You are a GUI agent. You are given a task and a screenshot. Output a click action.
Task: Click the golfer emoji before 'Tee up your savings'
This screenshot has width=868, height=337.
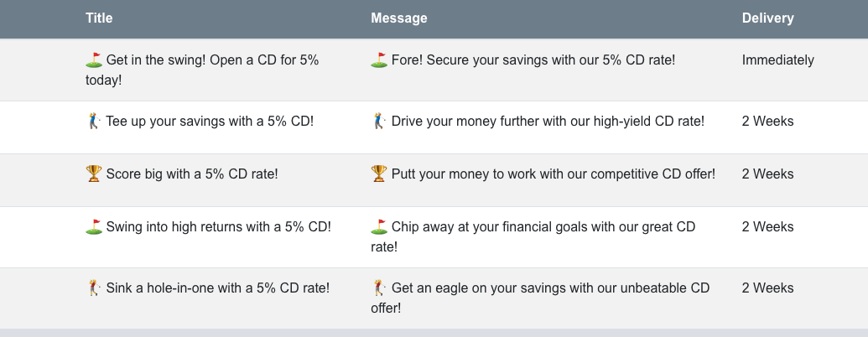(x=94, y=122)
